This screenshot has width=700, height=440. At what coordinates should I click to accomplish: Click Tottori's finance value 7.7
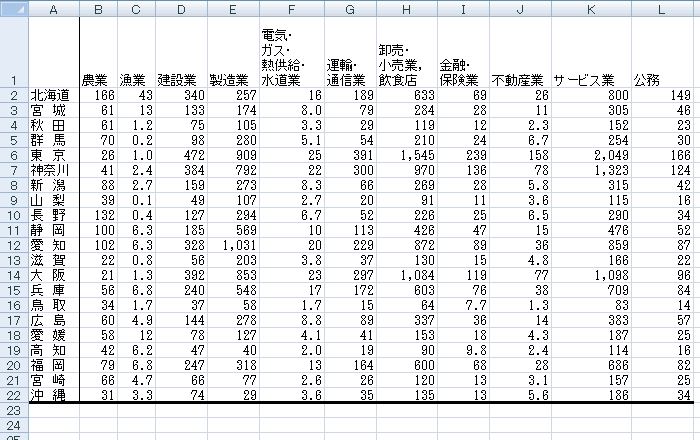pos(463,305)
